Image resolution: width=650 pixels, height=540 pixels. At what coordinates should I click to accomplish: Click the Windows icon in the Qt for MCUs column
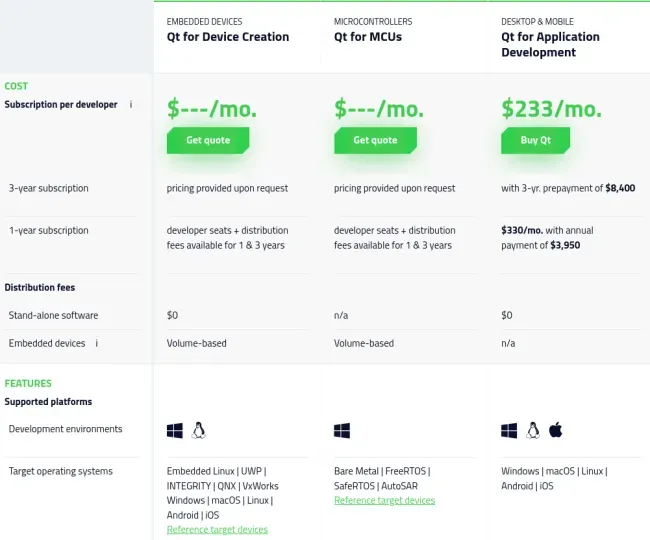click(342, 431)
